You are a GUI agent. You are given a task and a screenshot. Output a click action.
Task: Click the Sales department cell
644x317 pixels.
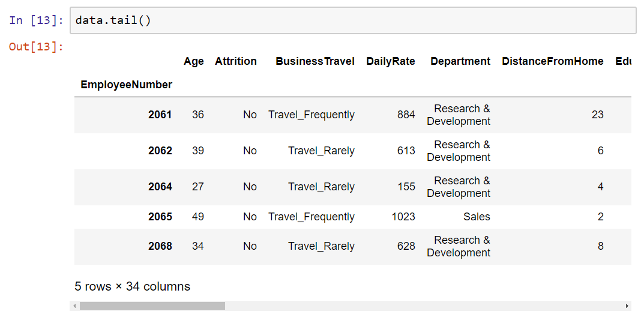point(477,216)
